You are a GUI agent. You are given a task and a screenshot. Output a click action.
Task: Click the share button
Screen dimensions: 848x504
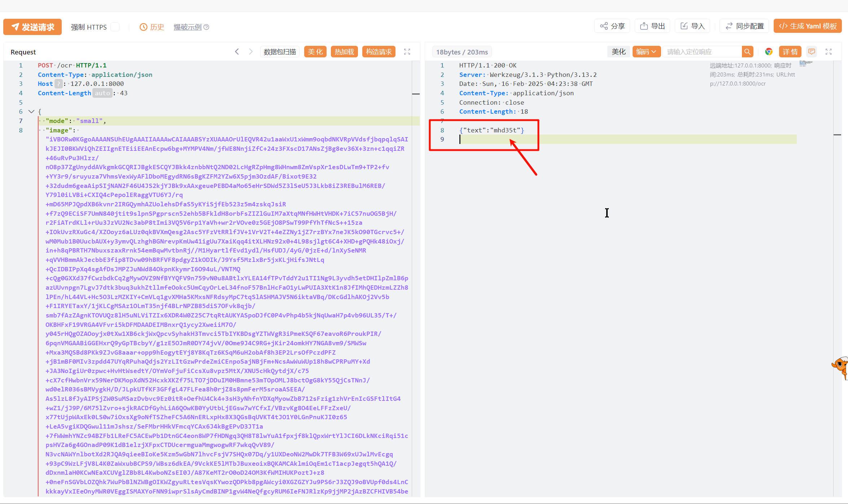click(612, 26)
